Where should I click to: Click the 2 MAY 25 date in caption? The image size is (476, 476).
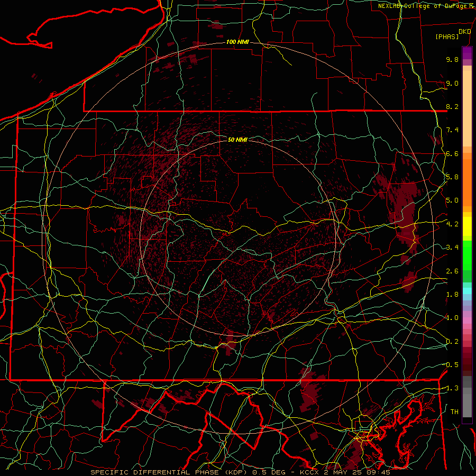343,472
